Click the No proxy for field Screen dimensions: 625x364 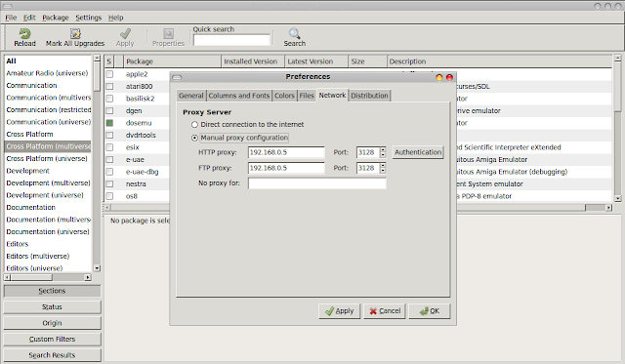click(x=317, y=183)
